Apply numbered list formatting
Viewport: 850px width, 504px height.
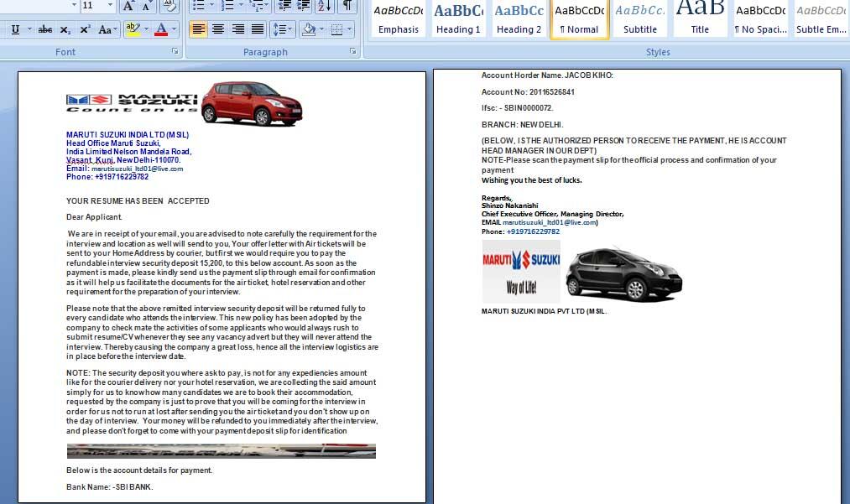(227, 7)
